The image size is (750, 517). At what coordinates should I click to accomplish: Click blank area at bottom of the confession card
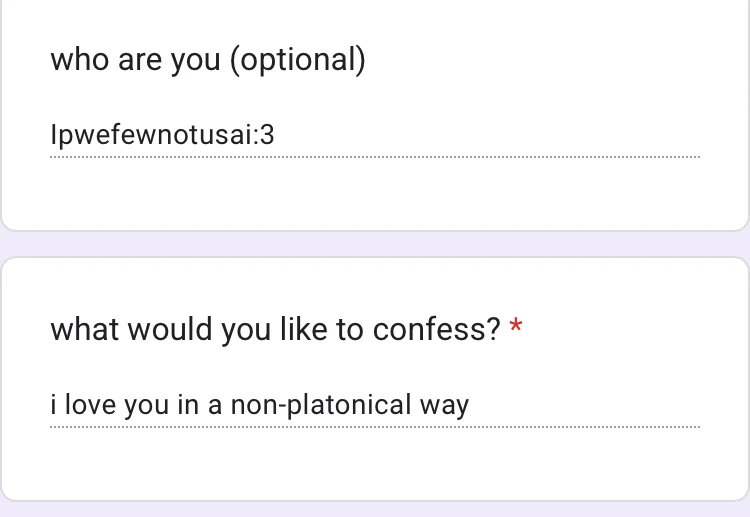click(375, 468)
